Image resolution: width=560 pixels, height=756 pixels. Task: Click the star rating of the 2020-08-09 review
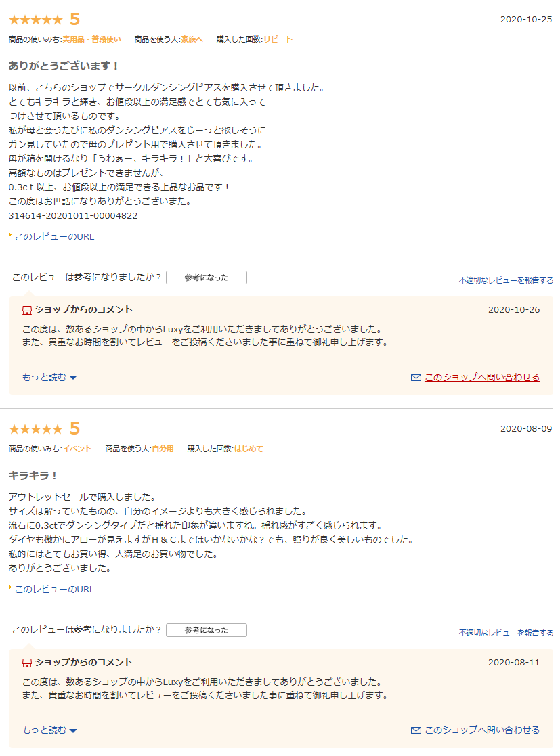[x=36, y=429]
